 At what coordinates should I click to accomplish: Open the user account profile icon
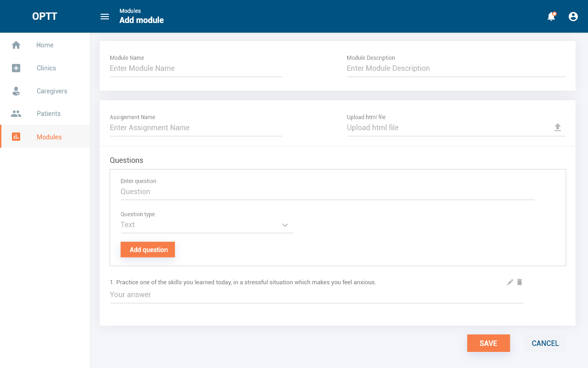tap(573, 17)
